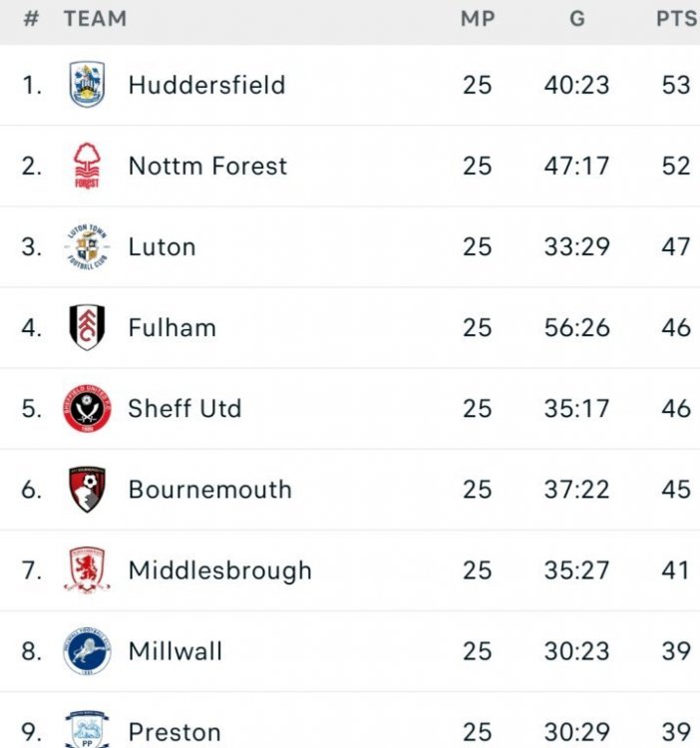This screenshot has width=700, height=748.
Task: Click Nottm Forest's 52 points value
Action: [x=676, y=166]
